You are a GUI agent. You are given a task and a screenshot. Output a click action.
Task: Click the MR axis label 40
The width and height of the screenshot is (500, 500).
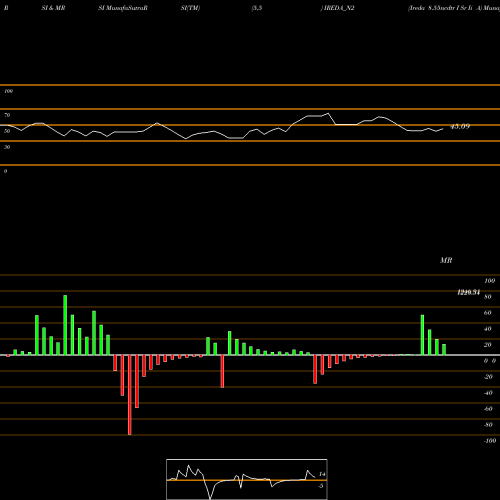(x=488, y=329)
